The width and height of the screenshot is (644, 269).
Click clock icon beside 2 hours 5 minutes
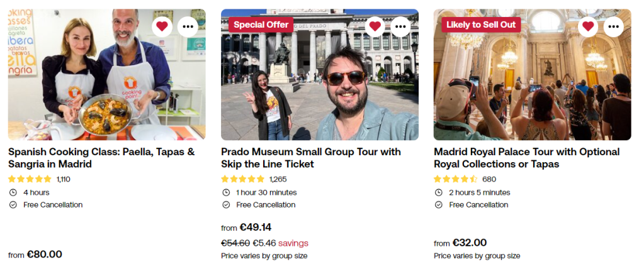click(x=439, y=192)
